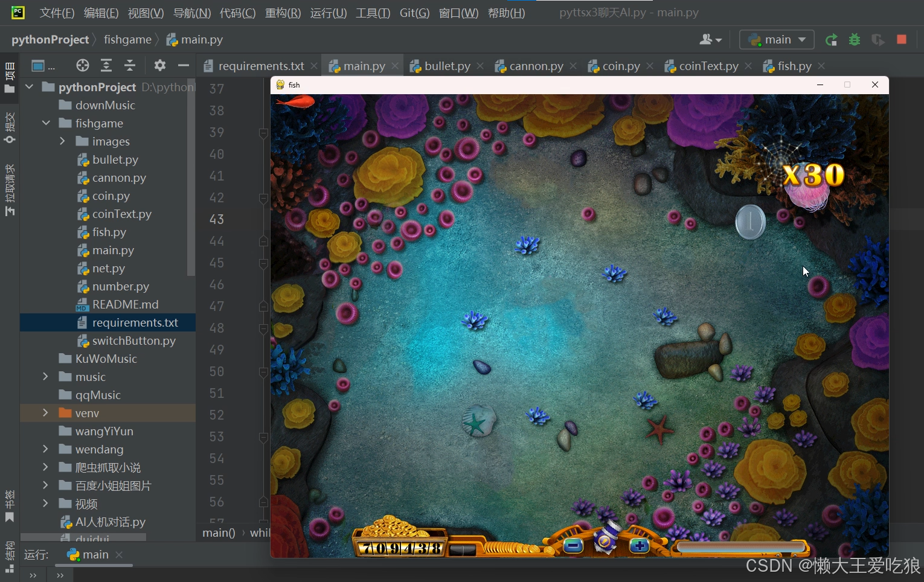Close the coinText.py editor tab

tap(748, 66)
